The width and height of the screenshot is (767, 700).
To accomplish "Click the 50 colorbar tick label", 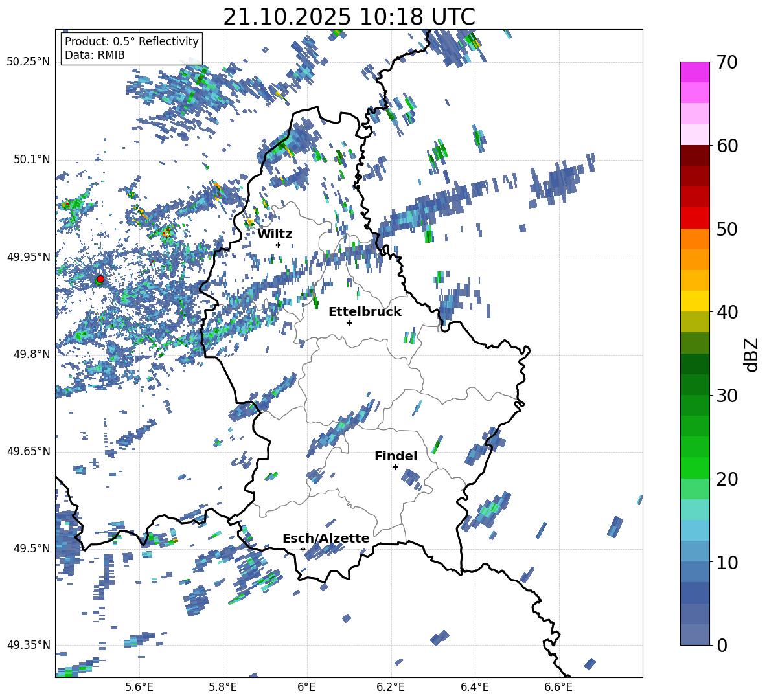I will tap(726, 229).
